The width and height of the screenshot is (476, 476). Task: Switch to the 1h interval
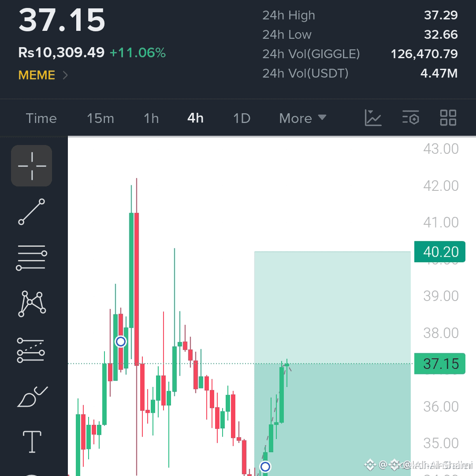tap(151, 119)
